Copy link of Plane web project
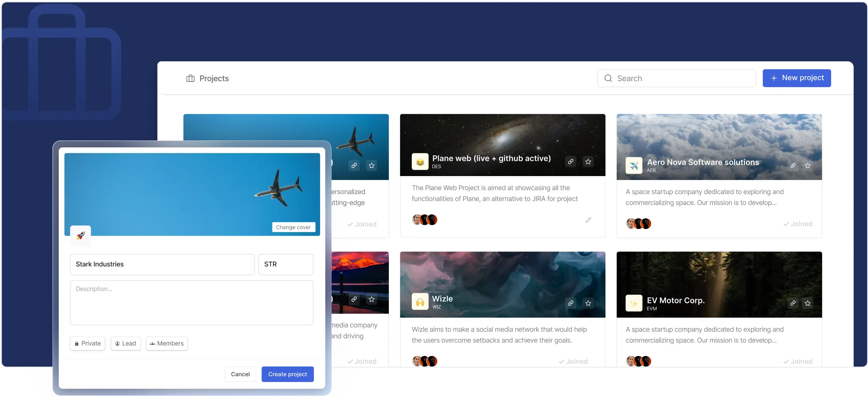Viewport: 868px width, 396px height. point(570,162)
